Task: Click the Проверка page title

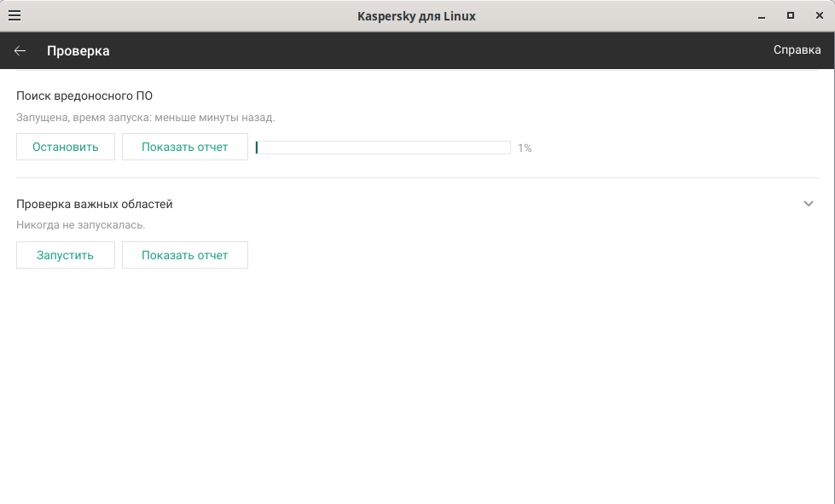Action: point(78,51)
